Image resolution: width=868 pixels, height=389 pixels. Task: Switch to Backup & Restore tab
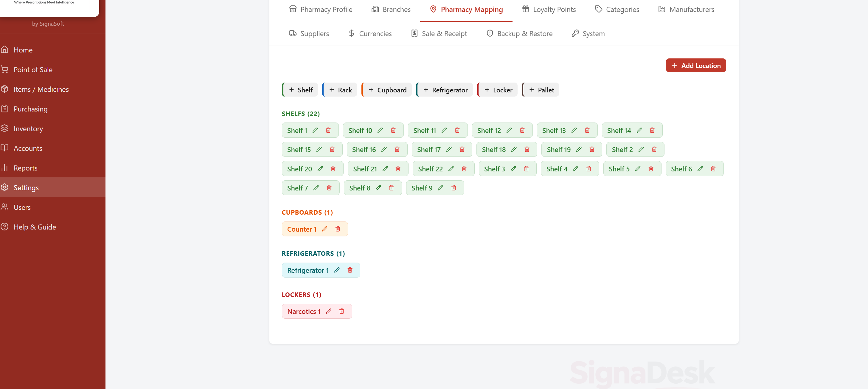point(519,34)
